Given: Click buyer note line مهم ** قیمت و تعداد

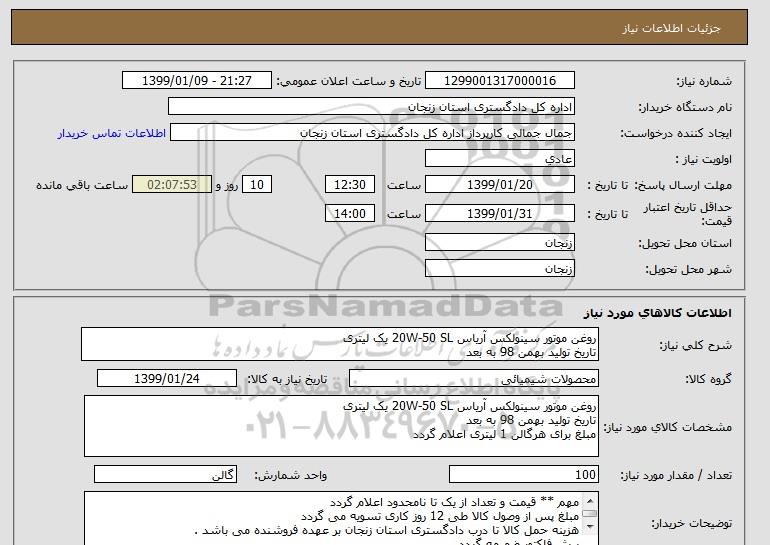Looking at the screenshot, I should 455,502.
